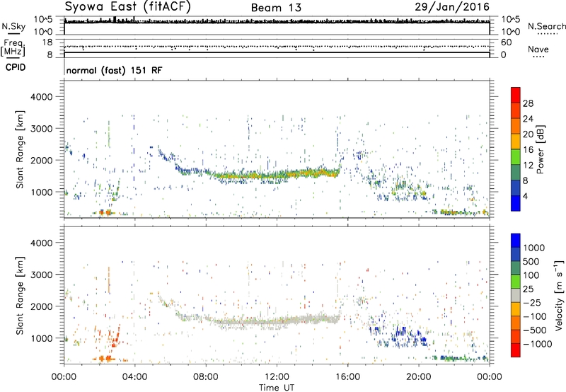Select the '60' Nave axis tick
The height and width of the screenshot is (392, 566).
(506, 42)
